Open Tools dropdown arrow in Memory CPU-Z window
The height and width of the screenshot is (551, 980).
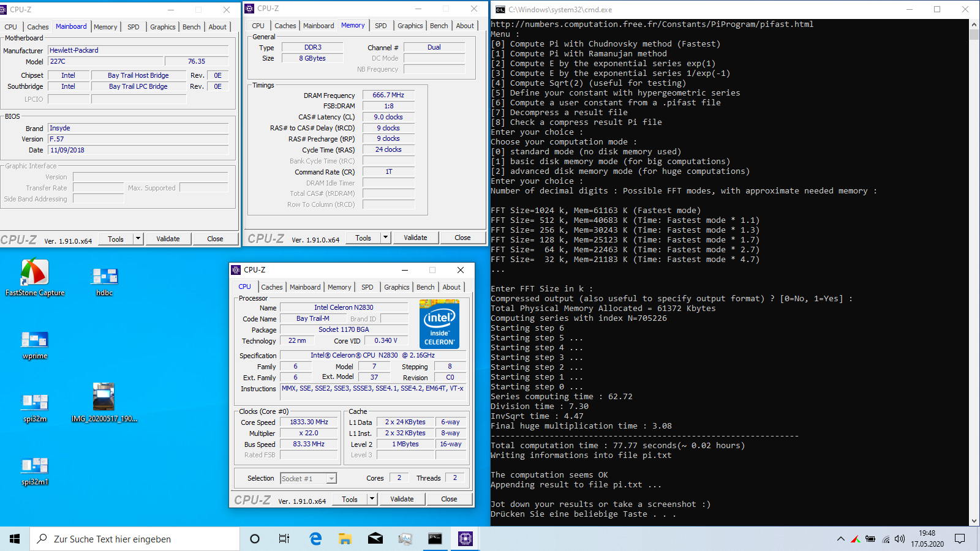coord(386,238)
